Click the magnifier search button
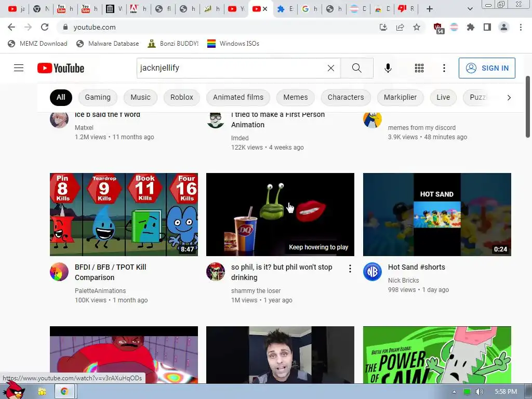532x399 pixels. [356, 68]
